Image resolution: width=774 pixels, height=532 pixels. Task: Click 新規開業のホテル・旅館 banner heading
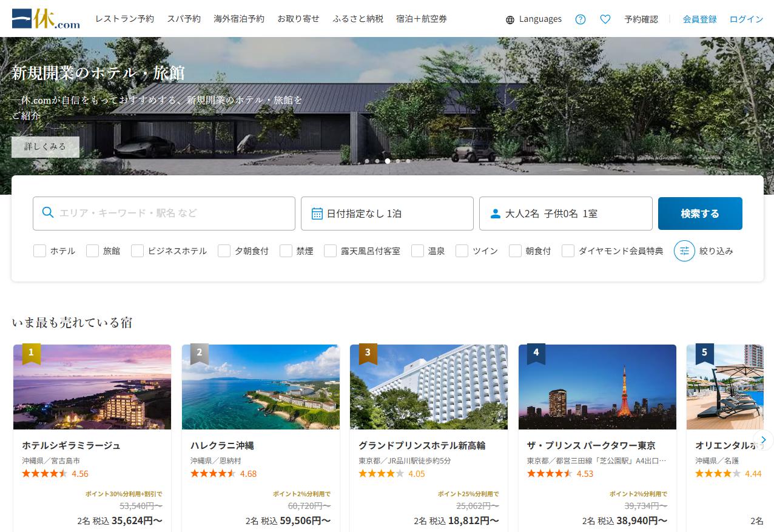(98, 73)
